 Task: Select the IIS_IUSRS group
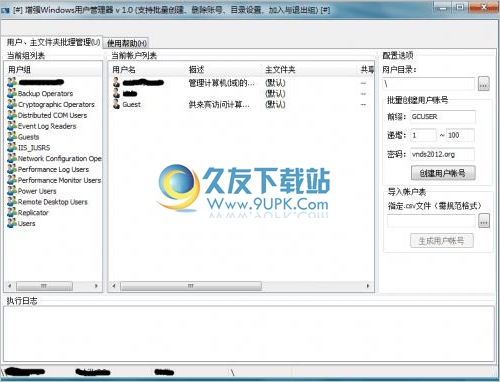[x=34, y=147]
